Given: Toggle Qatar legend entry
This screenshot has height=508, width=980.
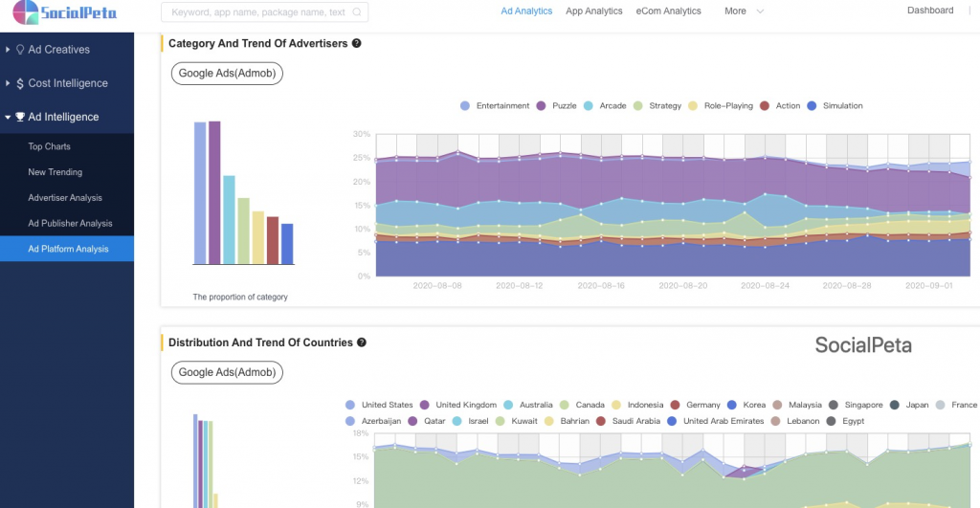Looking at the screenshot, I should click(426, 421).
